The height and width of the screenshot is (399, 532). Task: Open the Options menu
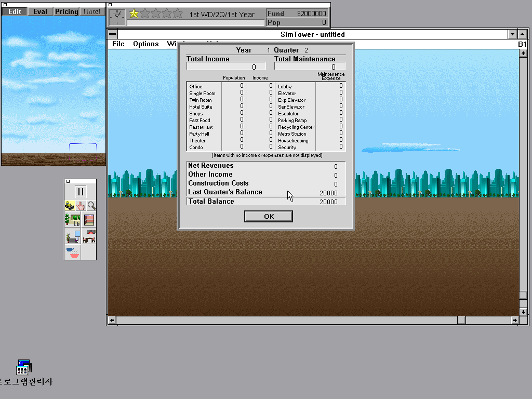pos(146,44)
